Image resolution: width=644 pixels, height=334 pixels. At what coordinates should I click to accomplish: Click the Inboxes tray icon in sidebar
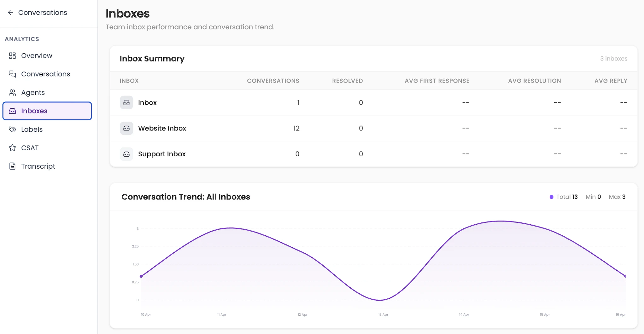(12, 111)
